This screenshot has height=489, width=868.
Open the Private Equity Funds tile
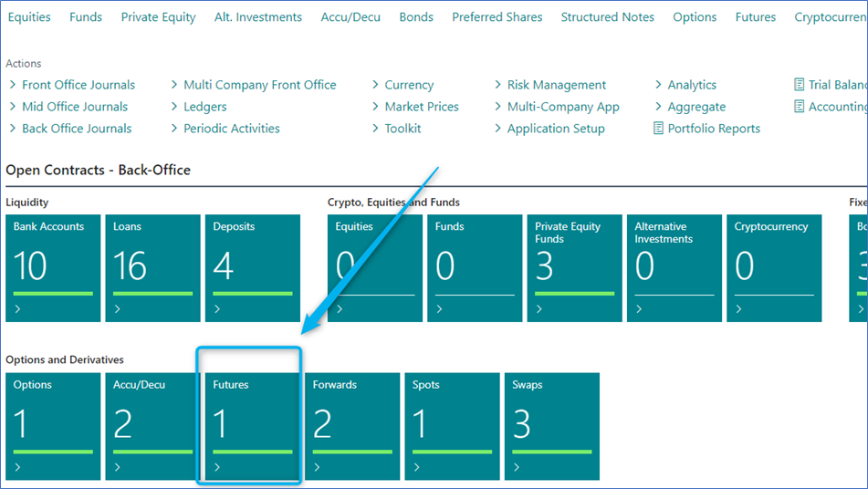574,267
